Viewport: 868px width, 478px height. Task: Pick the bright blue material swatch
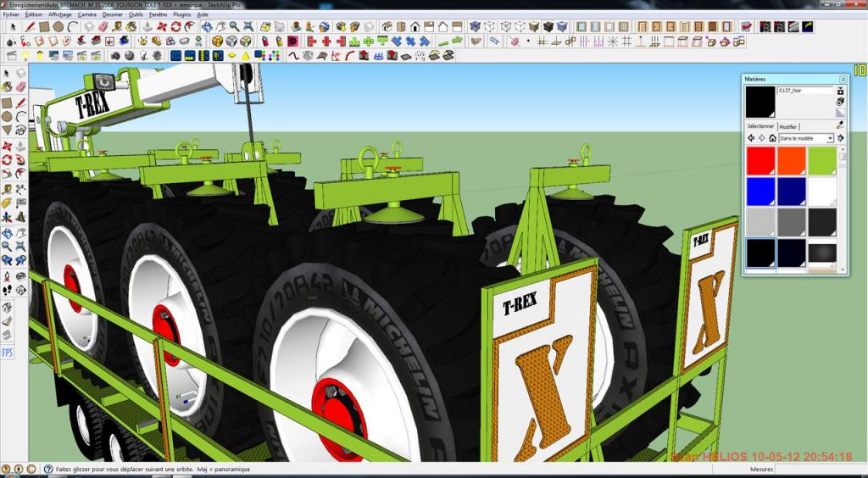point(760,192)
